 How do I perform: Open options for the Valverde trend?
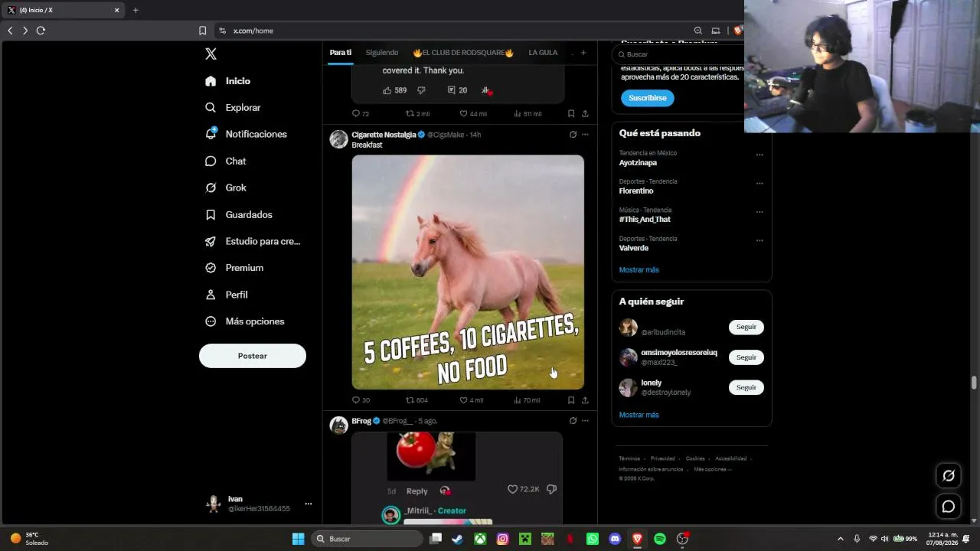pos(759,240)
